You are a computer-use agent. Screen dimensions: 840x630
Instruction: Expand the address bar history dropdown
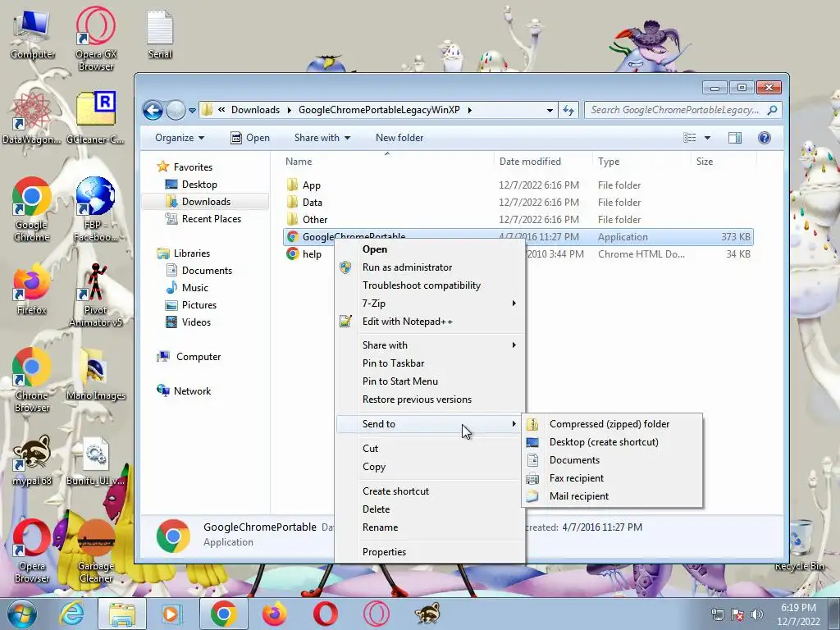(550, 110)
